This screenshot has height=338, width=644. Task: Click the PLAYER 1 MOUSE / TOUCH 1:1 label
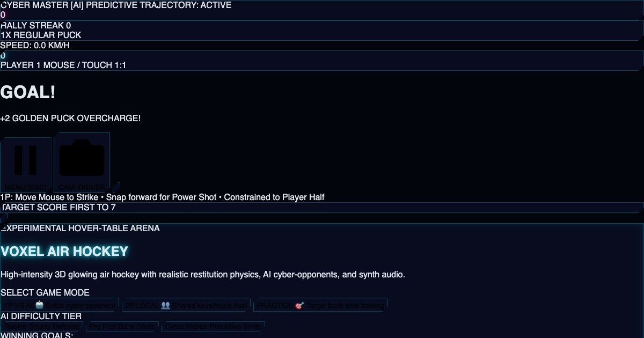[x=63, y=65]
